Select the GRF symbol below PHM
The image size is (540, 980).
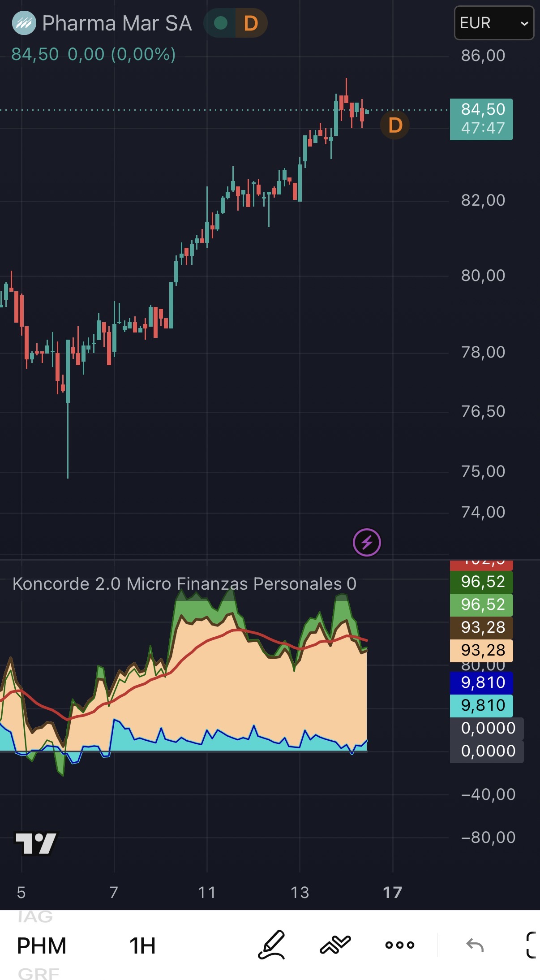[x=39, y=974]
